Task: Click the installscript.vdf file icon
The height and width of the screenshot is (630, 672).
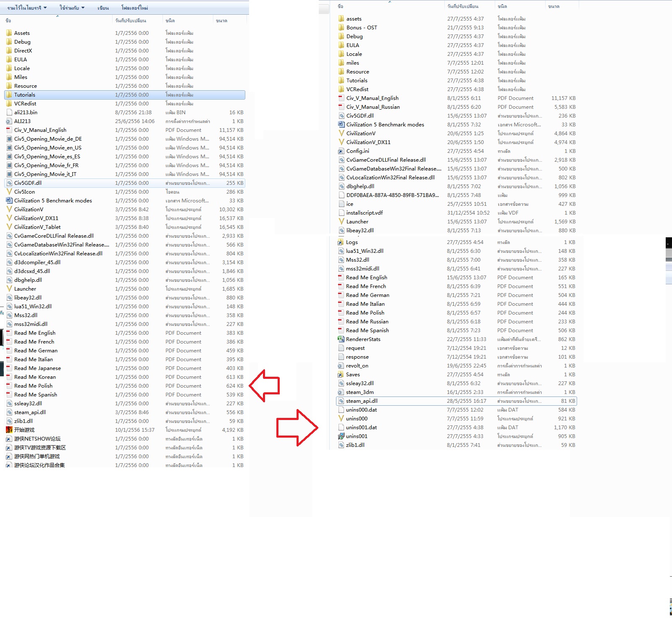Action: [x=341, y=213]
